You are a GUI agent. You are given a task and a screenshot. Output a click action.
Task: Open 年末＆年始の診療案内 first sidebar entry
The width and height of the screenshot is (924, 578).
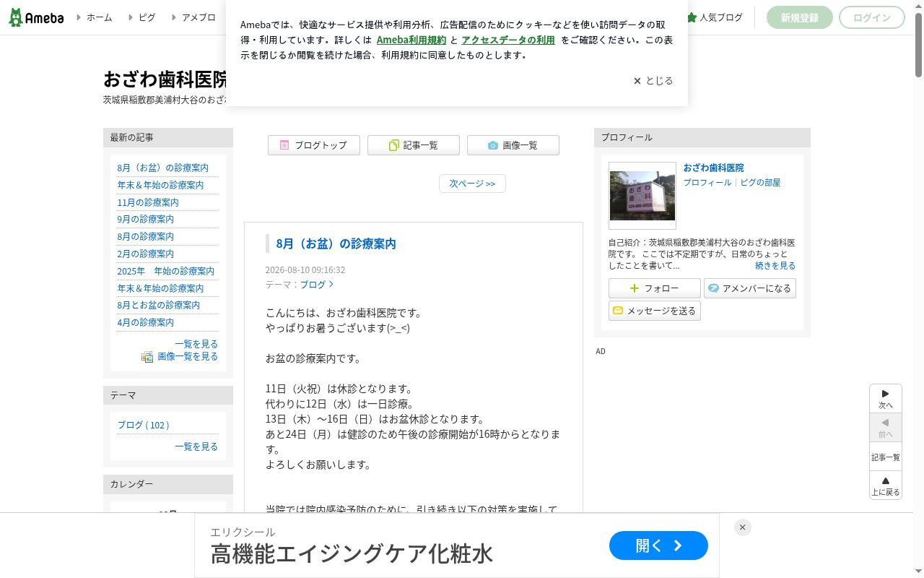click(x=161, y=185)
